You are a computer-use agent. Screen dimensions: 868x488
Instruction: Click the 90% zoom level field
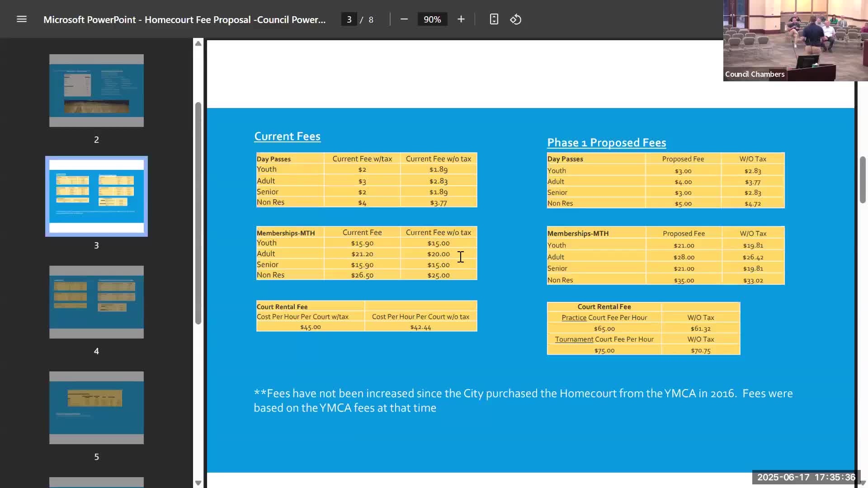click(432, 19)
